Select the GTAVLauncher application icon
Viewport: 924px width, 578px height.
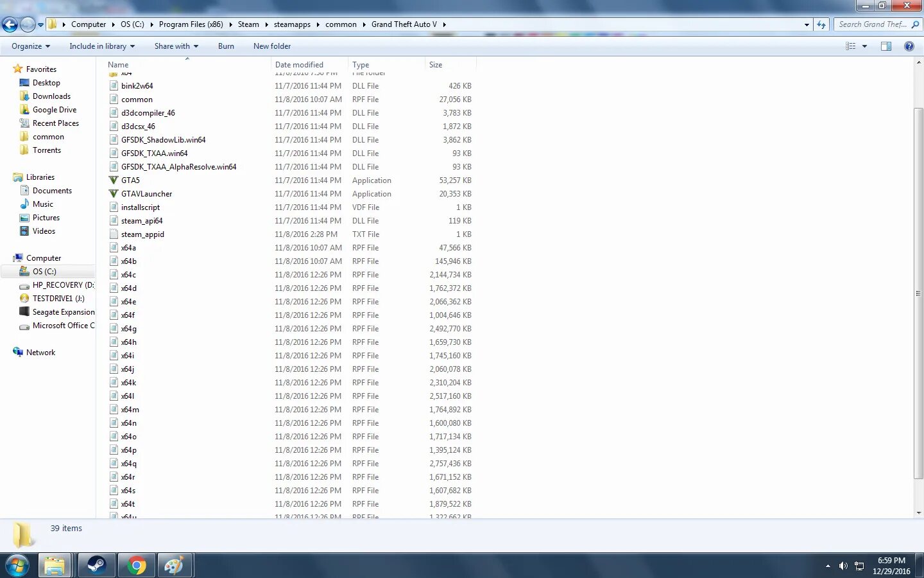pyautogui.click(x=114, y=194)
